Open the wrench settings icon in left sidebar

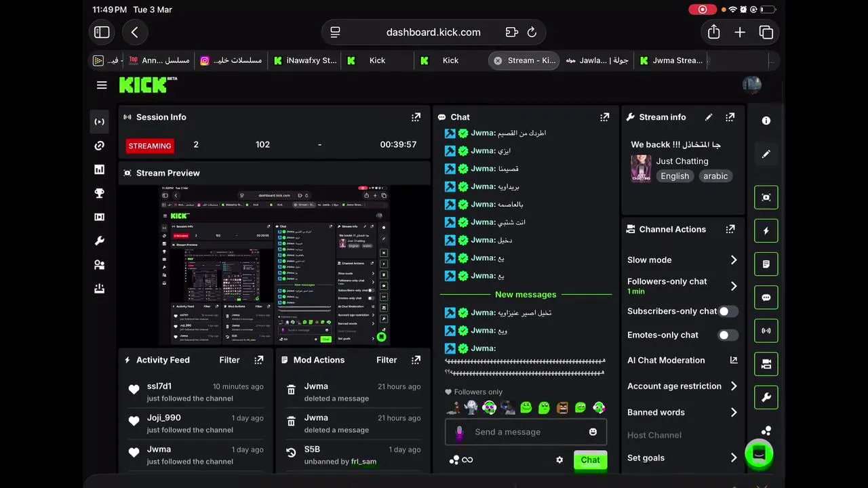(x=99, y=241)
